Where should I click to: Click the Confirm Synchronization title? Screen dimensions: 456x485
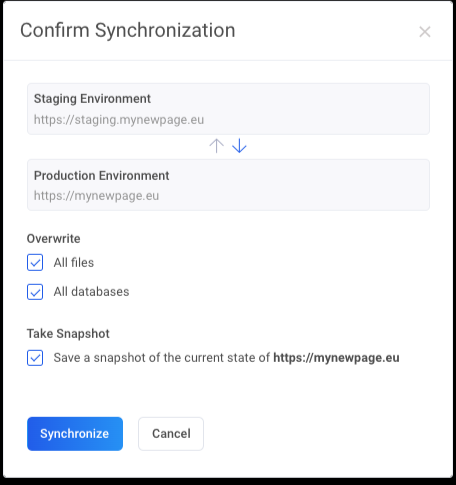pos(128,30)
